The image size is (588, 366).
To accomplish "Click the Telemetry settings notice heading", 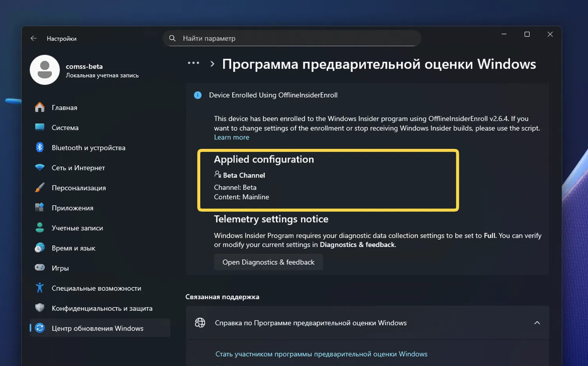I will 271,219.
